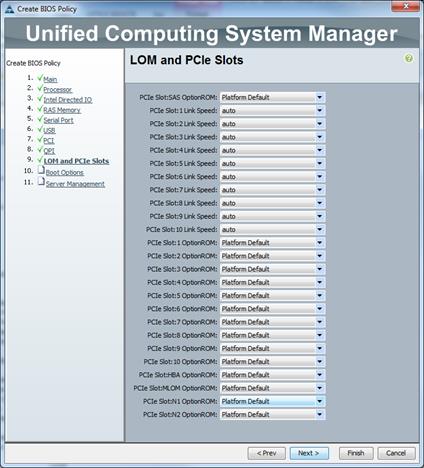The image size is (424, 468).
Task: Open the PCIe Slot MLOM OptionROM dropdown
Action: tap(272, 388)
